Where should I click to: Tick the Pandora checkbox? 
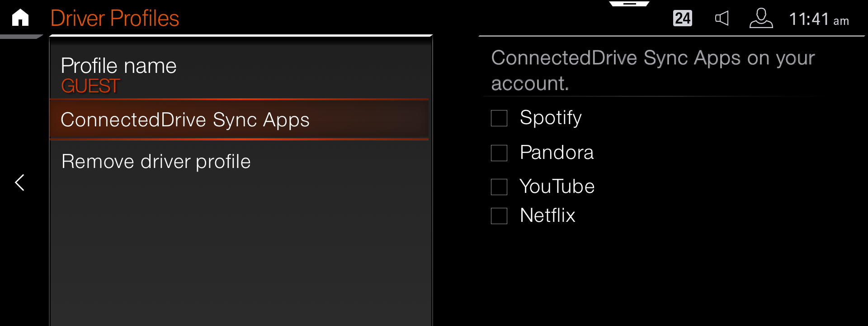(499, 153)
